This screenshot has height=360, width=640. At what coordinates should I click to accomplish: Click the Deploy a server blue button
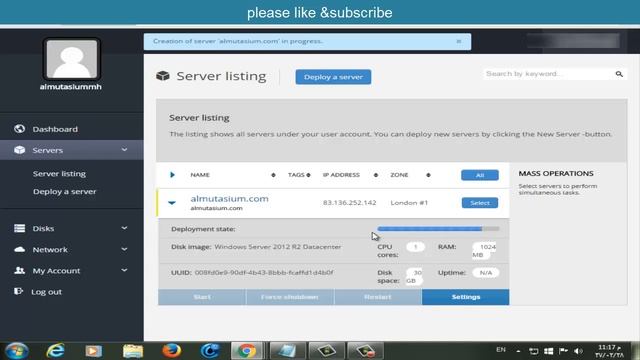[333, 77]
